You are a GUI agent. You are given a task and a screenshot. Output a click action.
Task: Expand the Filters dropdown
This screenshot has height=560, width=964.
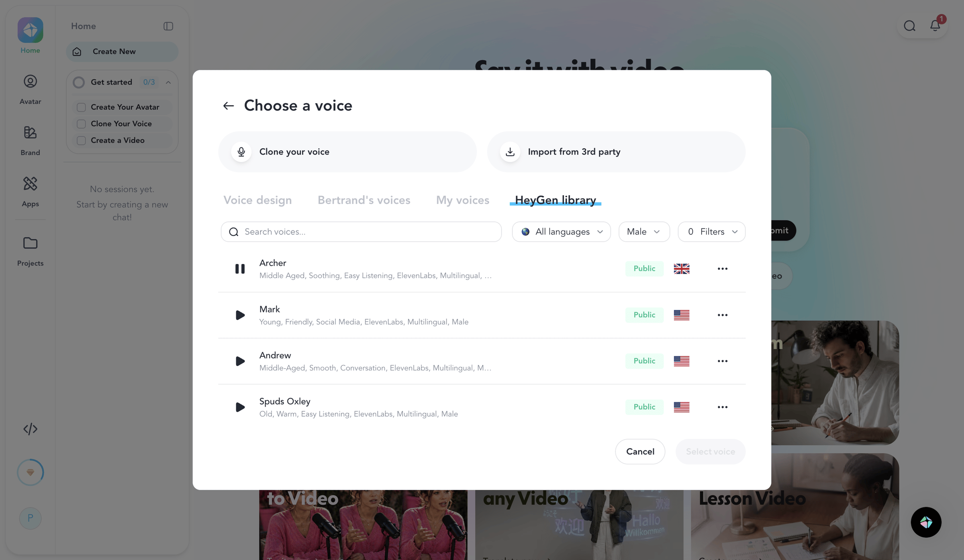point(711,232)
